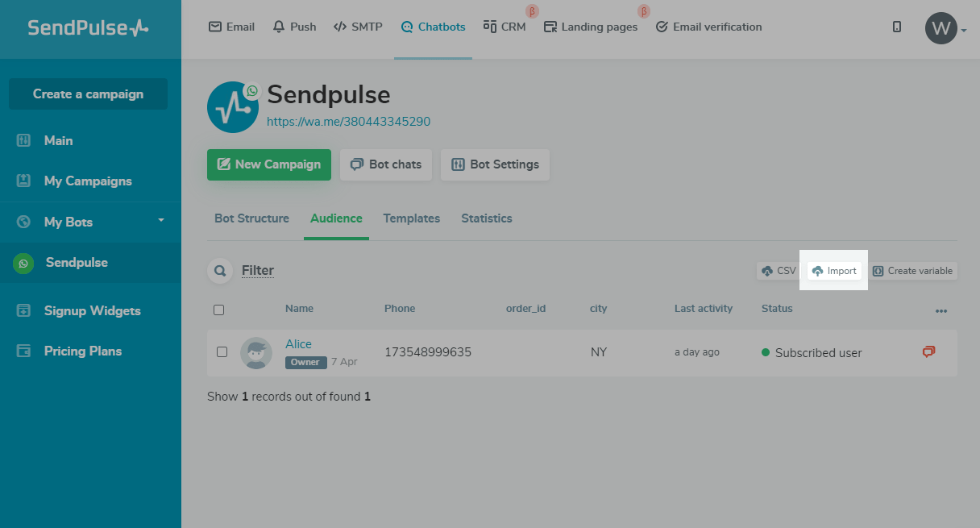
Task: Switch to the Templates tab
Action: pos(412,218)
